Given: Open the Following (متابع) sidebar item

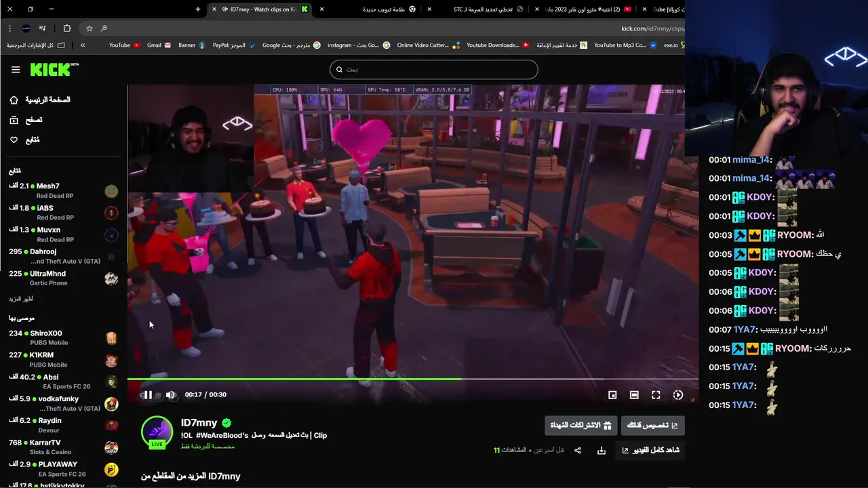Looking at the screenshot, I should [24, 140].
